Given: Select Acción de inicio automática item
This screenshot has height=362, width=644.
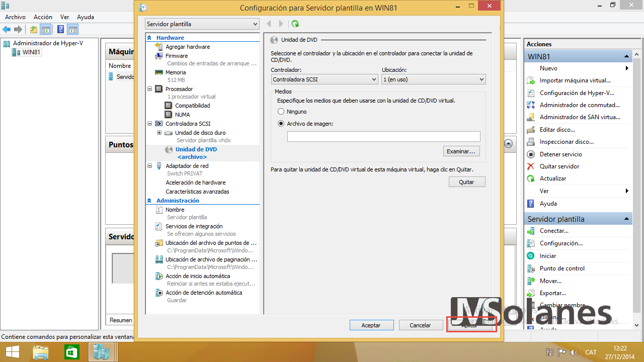Looking at the screenshot, I should [198, 276].
